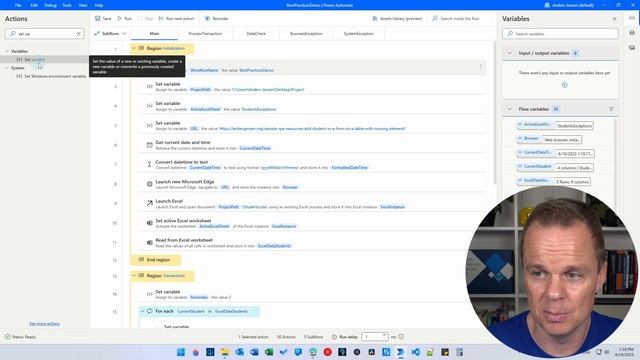Open the Tools menu
Image resolution: width=640 pixels, height=360 pixels.
(x=67, y=5)
